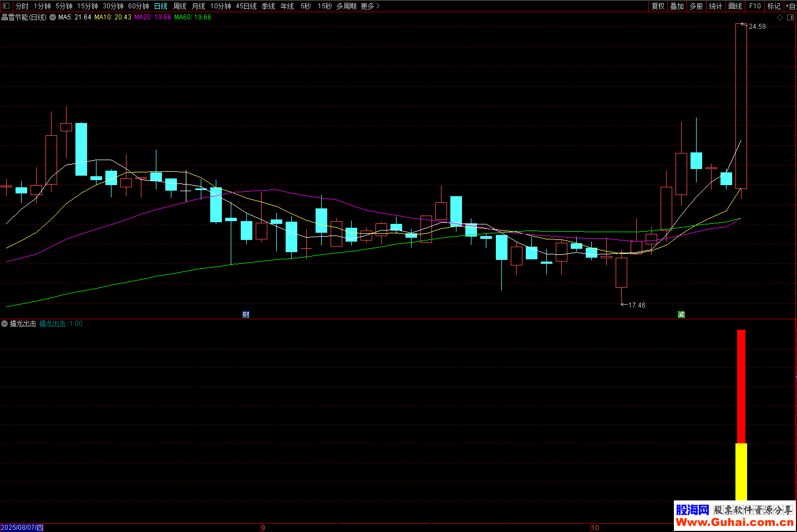Click the 2025/08/07 date label on timeline
The width and height of the screenshot is (797, 532).
coord(22,528)
